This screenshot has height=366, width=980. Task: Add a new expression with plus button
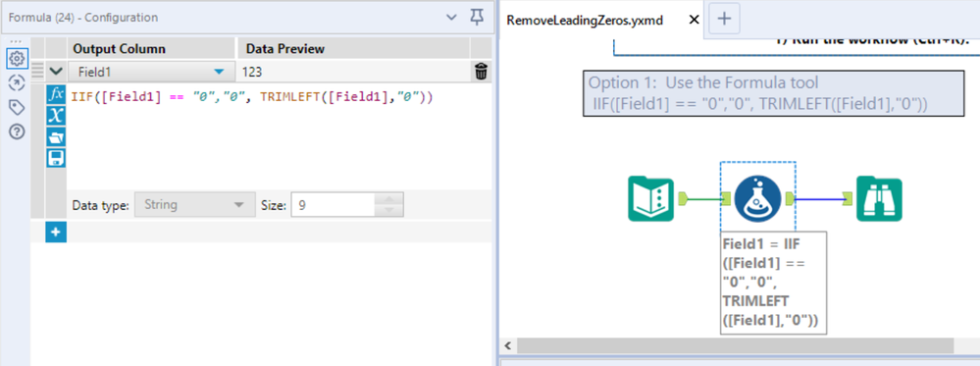[56, 233]
